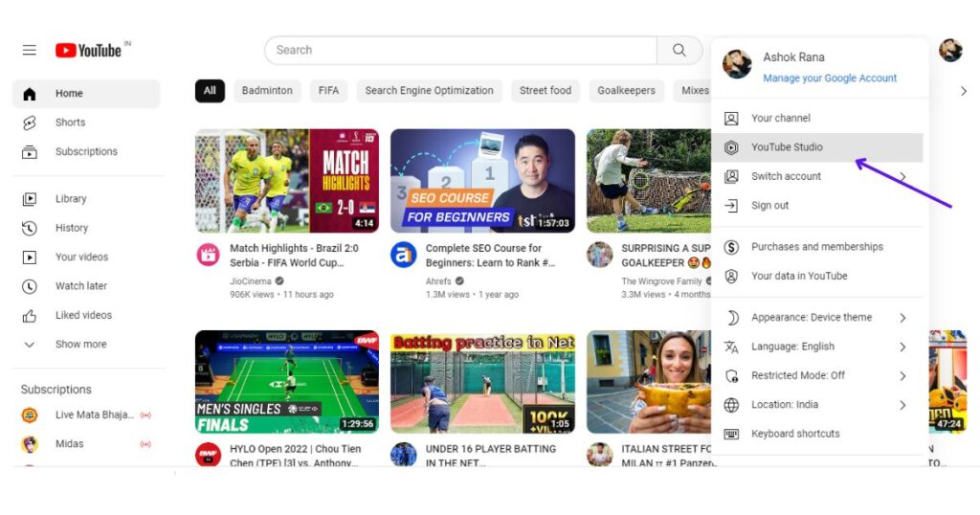Select the Goalkeepers chip
980x515 pixels.
(626, 91)
